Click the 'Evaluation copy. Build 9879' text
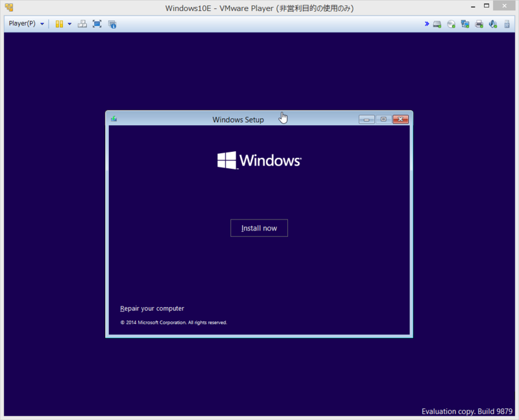519x420 pixels. 466,412
